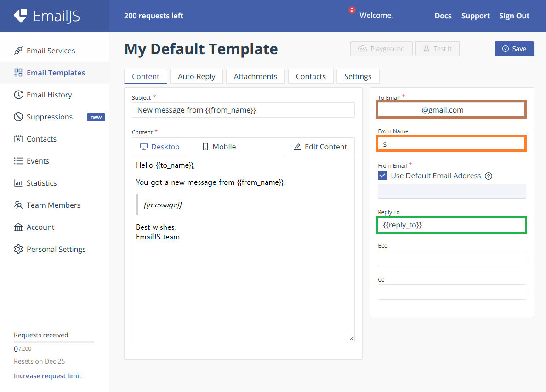Click the Email History clock icon
Viewport: 546px width, 392px height.
[18, 95]
